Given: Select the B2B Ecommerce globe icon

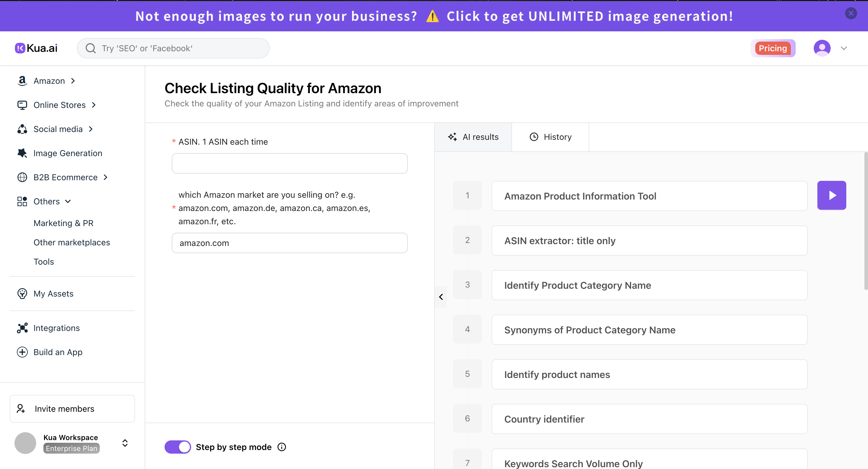Looking at the screenshot, I should [x=22, y=177].
